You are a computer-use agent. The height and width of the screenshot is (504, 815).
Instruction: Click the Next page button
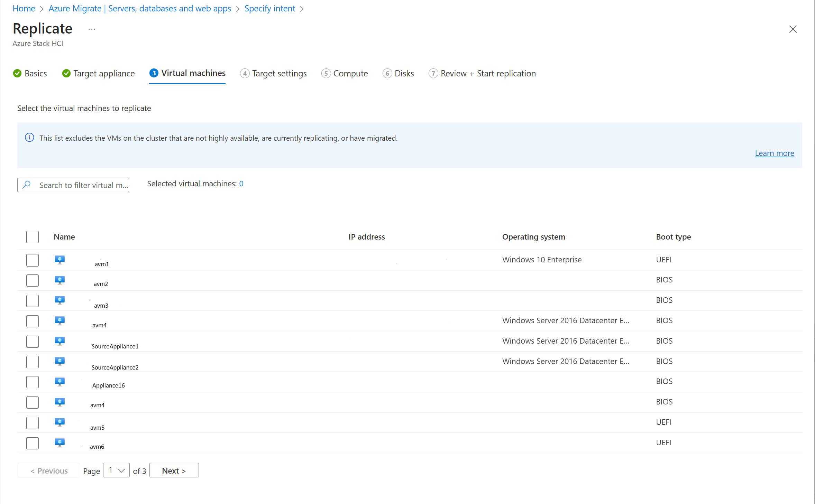pos(174,470)
